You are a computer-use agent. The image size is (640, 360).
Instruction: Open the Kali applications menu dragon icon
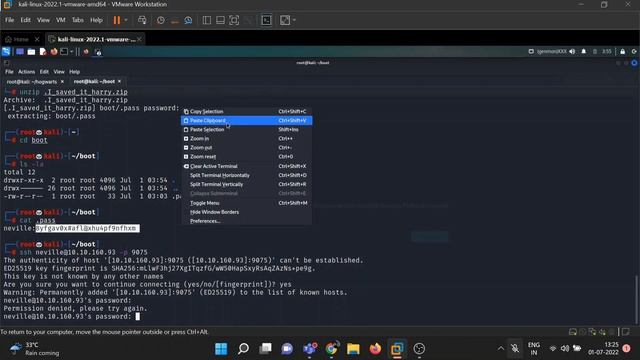point(6,51)
